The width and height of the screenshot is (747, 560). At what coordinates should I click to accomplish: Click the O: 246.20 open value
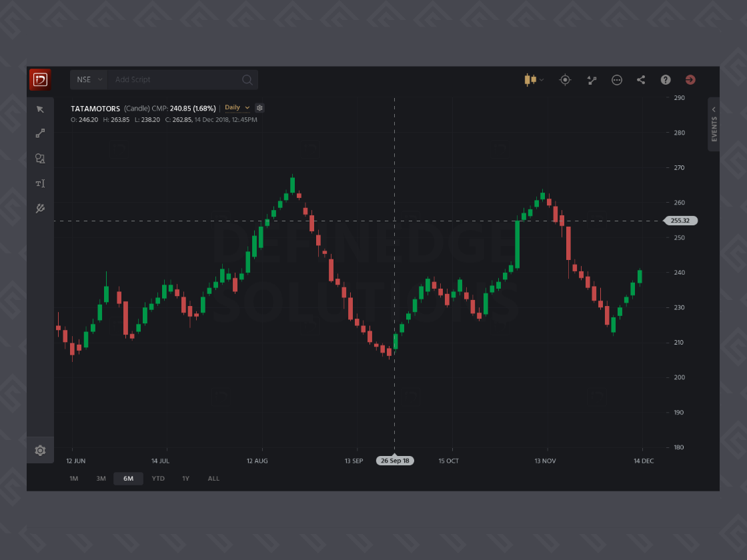click(x=84, y=120)
